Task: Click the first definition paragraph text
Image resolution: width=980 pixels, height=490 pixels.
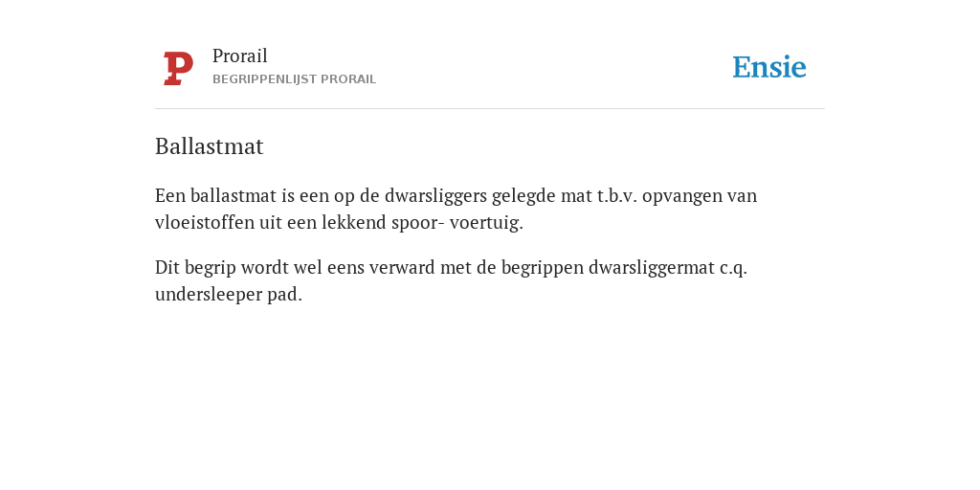Action: pyautogui.click(x=457, y=209)
